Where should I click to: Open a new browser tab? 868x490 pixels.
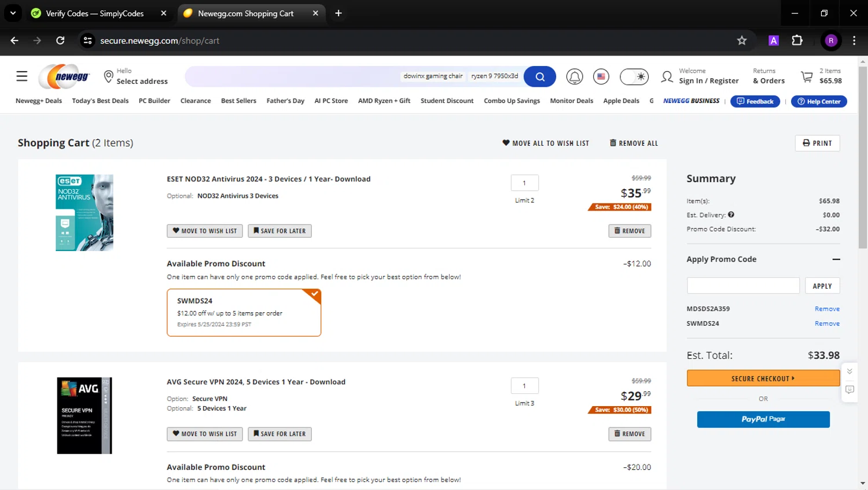click(x=339, y=13)
